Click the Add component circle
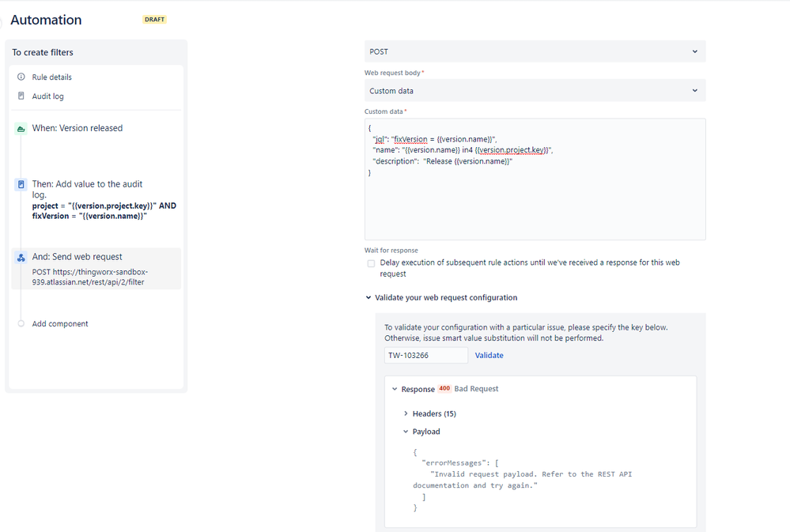The image size is (790, 532). pyautogui.click(x=21, y=323)
